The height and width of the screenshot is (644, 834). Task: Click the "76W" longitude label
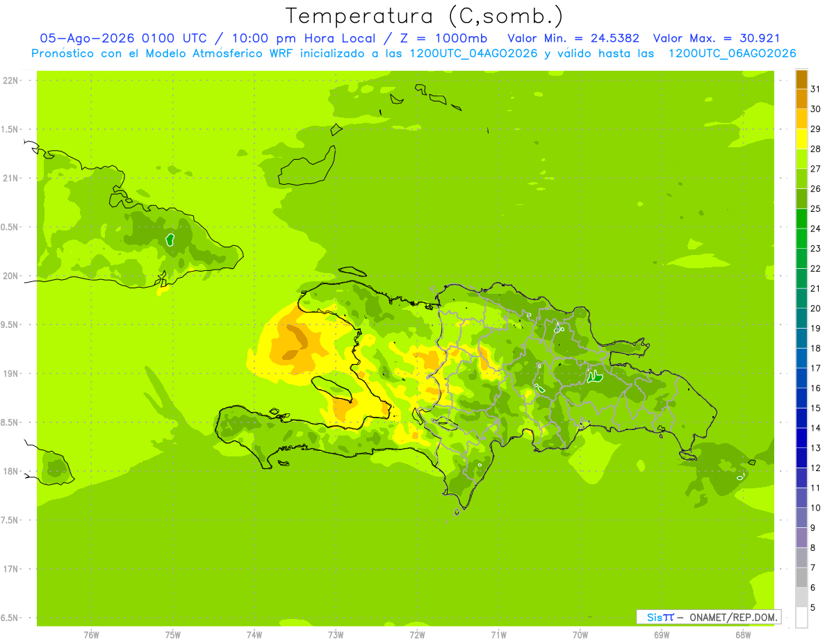click(91, 634)
